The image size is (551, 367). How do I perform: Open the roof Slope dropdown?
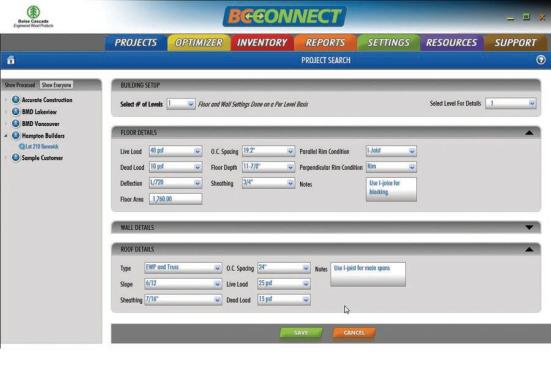coord(183,284)
